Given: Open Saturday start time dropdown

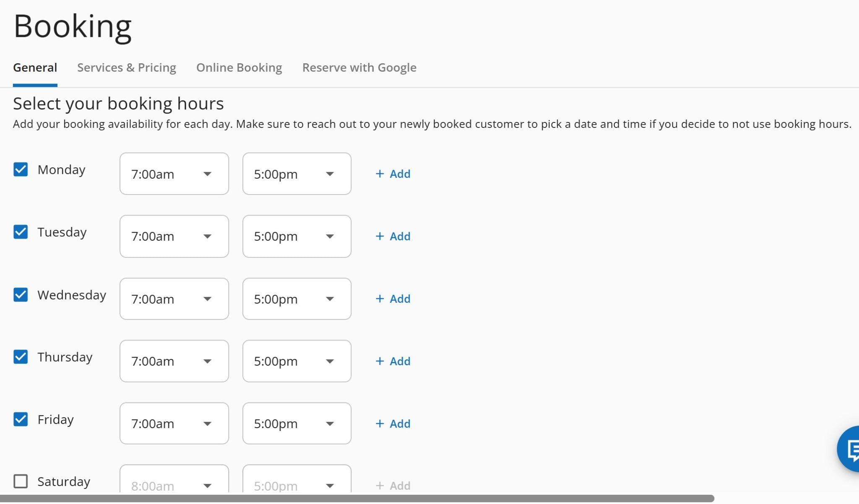Looking at the screenshot, I should [x=174, y=479].
